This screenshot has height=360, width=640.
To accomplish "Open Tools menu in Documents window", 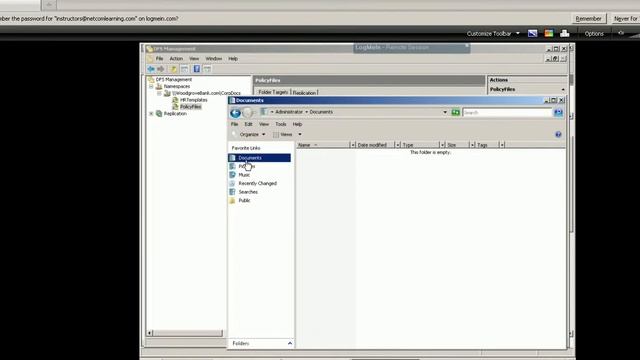I will [x=280, y=124].
